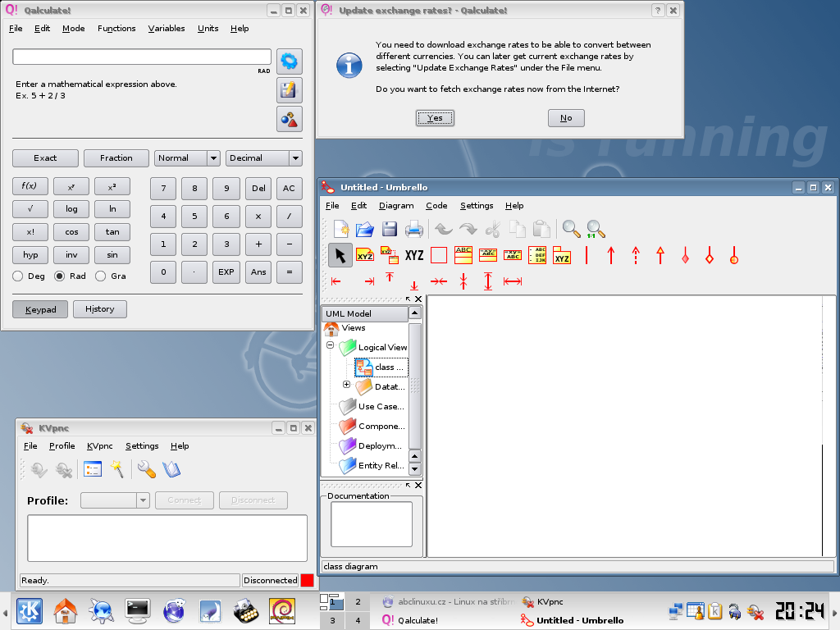Select the Gra angle radio button
Viewport: 840px width, 630px height.
(x=100, y=276)
